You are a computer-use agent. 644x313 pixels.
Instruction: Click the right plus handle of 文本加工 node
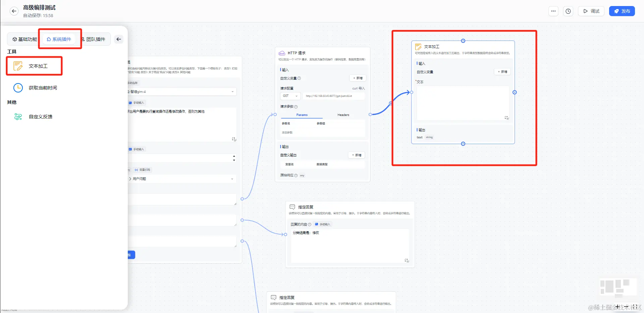[515, 92]
